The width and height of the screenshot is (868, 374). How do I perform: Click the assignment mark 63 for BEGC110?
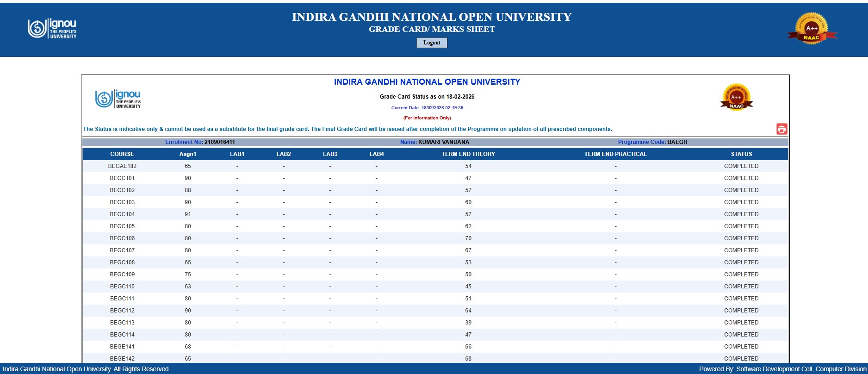188,287
